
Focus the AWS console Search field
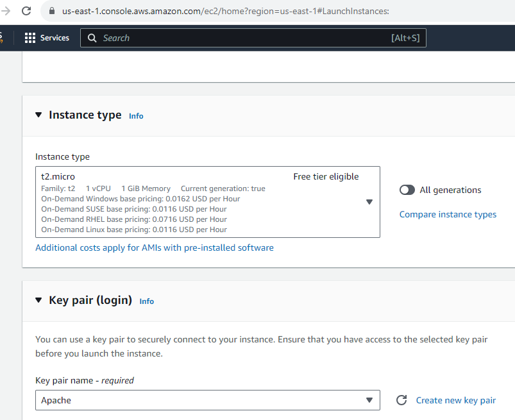click(x=253, y=38)
